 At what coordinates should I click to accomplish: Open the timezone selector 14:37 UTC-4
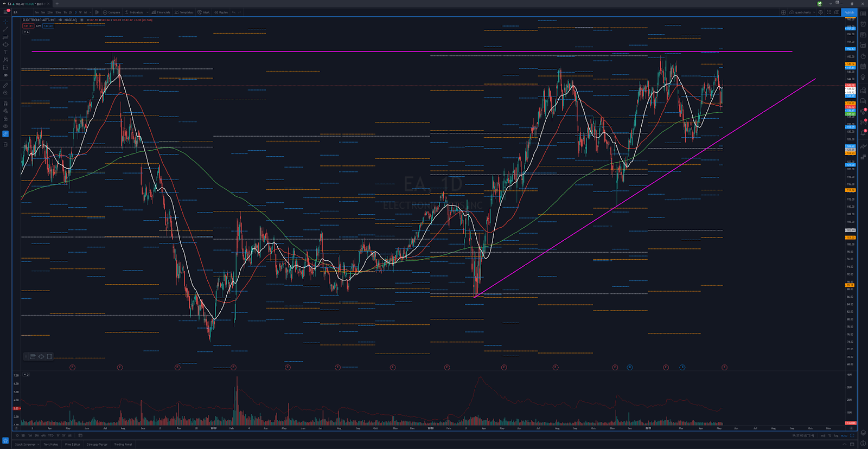coord(803,435)
